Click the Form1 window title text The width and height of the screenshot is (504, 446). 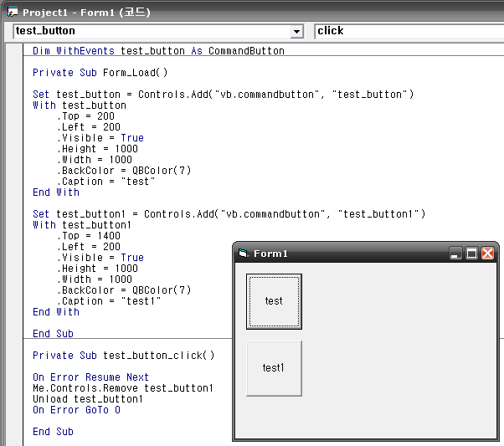[270, 254]
